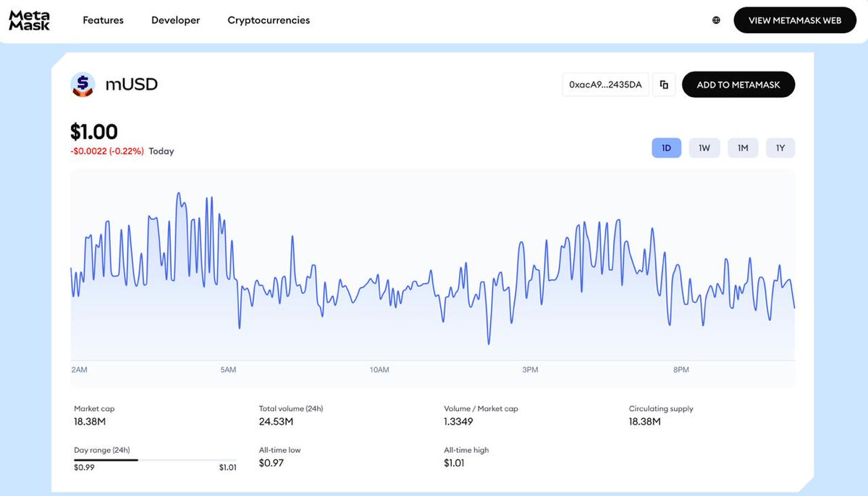Click the 5AM chart axis label
The width and height of the screenshot is (868, 496).
pos(228,370)
